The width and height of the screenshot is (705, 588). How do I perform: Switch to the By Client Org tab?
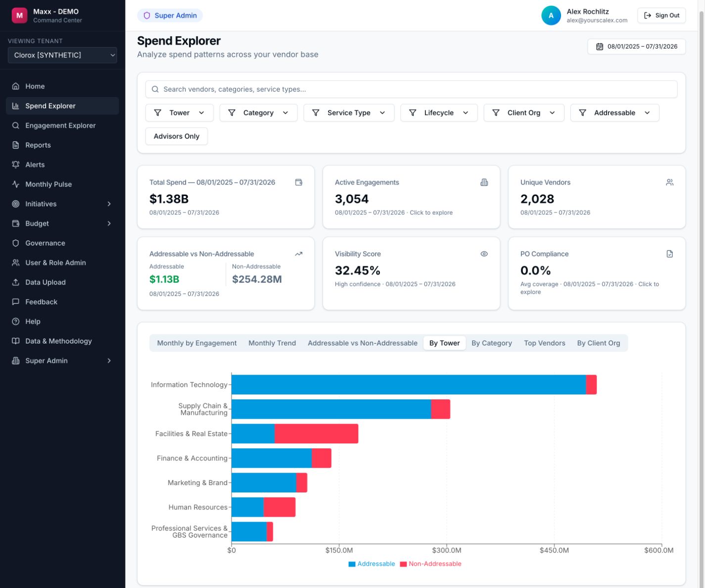(x=599, y=343)
